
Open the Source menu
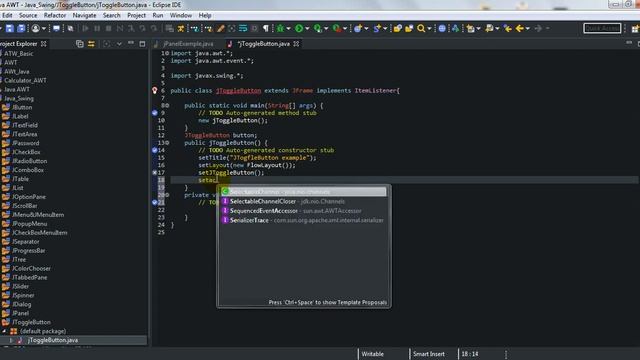[x=28, y=16]
